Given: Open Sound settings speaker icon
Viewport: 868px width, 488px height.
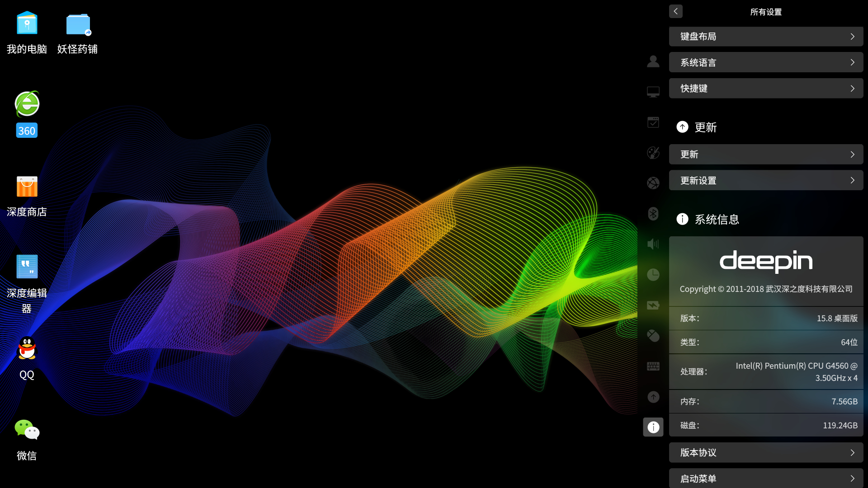Looking at the screenshot, I should click(653, 244).
